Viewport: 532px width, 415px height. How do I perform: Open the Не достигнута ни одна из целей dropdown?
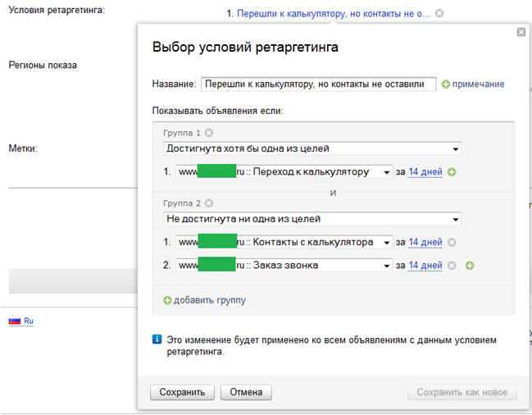(x=311, y=219)
